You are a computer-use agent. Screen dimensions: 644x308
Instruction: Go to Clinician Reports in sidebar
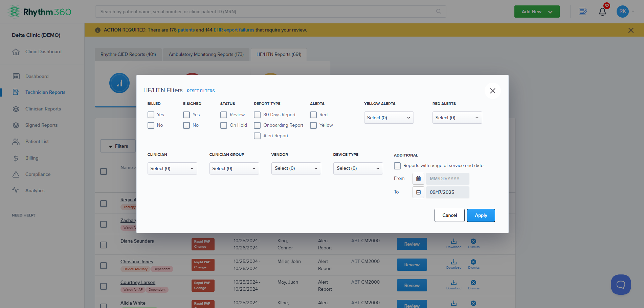coord(43,109)
